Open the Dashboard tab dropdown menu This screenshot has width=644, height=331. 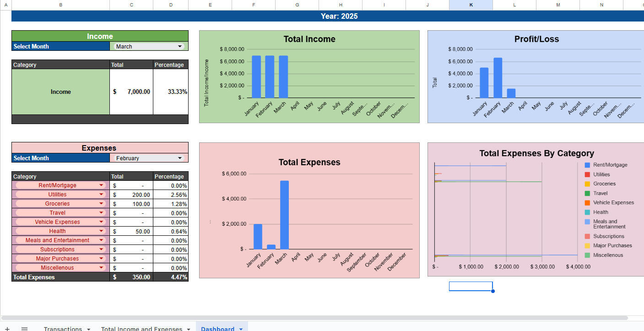point(241,329)
